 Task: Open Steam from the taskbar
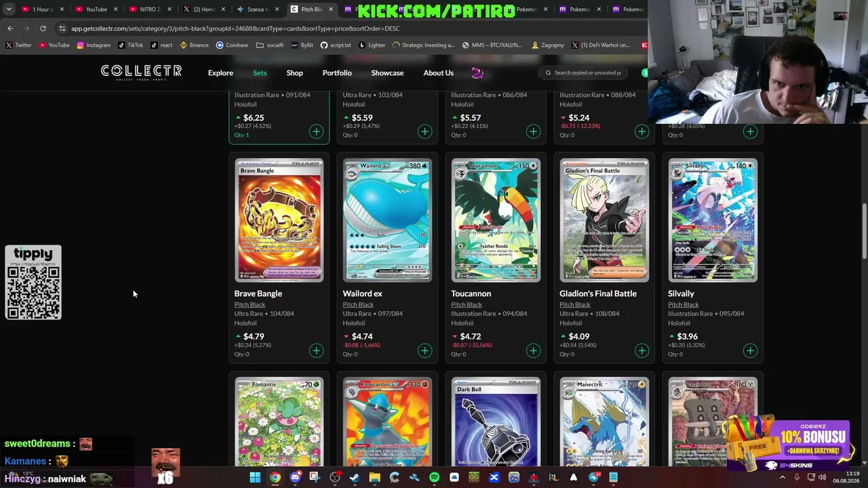coord(355,477)
